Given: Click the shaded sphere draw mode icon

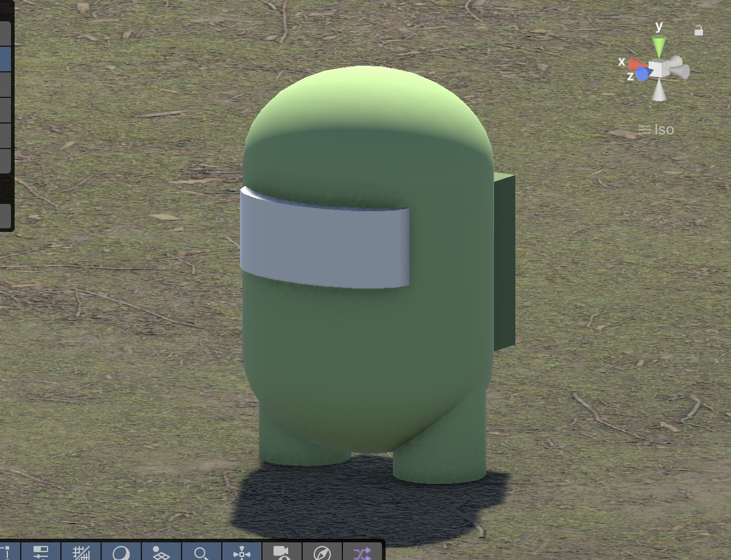Looking at the screenshot, I should [121, 552].
